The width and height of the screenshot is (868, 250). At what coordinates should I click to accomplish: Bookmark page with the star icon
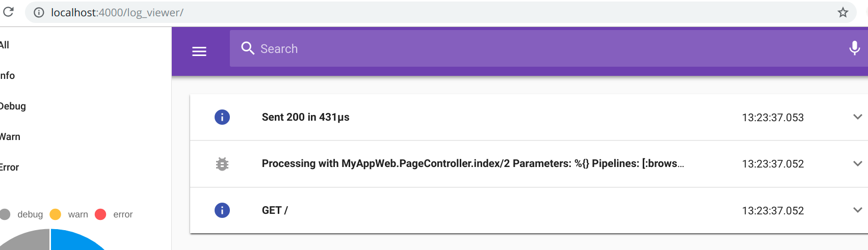[x=843, y=12]
